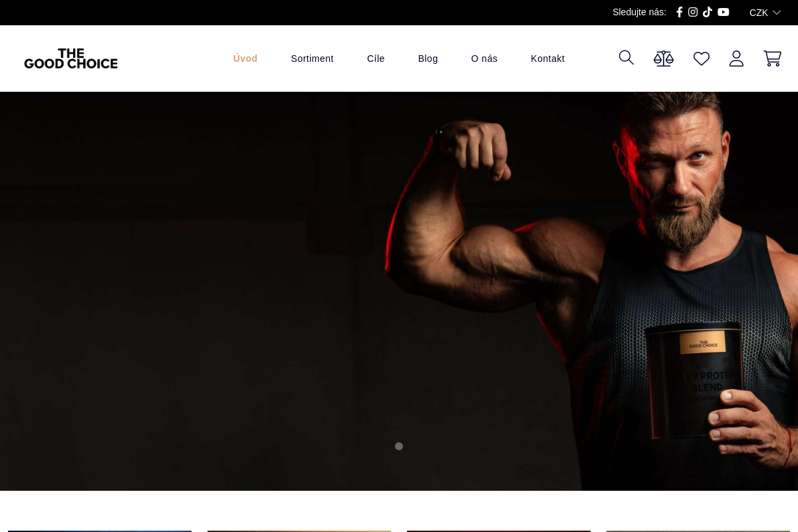Open the Instagram profile icon
The image size is (798, 532).
(x=693, y=12)
